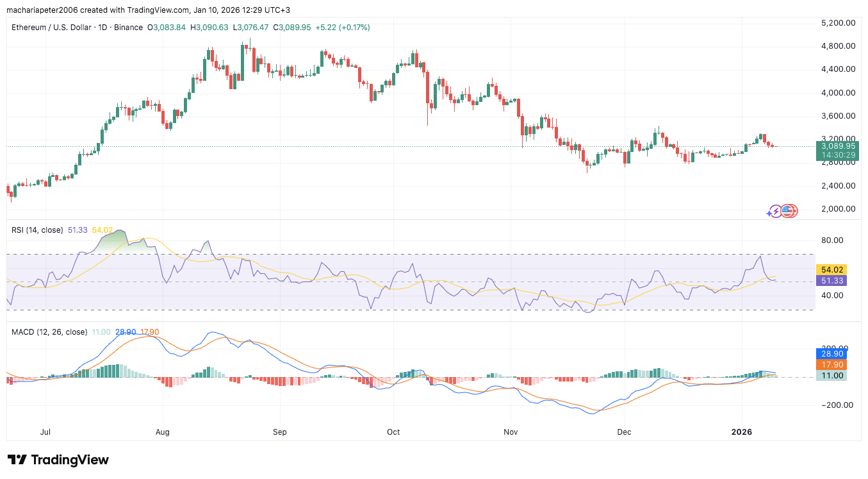Image resolution: width=868 pixels, height=479 pixels.
Task: Select the rightmost overlapping flag event icon
Action: [795, 210]
